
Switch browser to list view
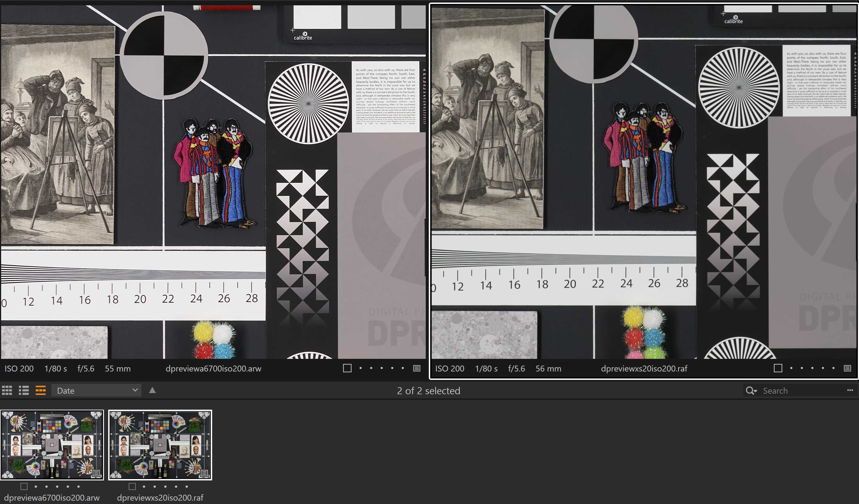(24, 390)
